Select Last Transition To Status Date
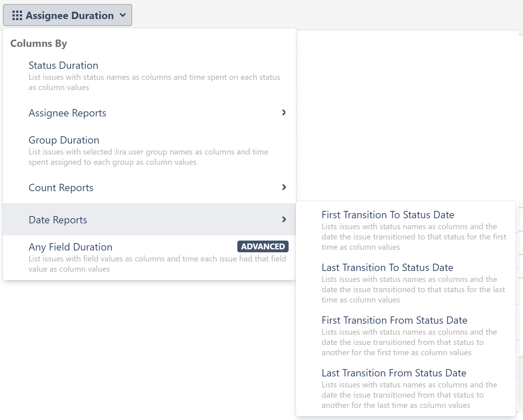 [387, 267]
